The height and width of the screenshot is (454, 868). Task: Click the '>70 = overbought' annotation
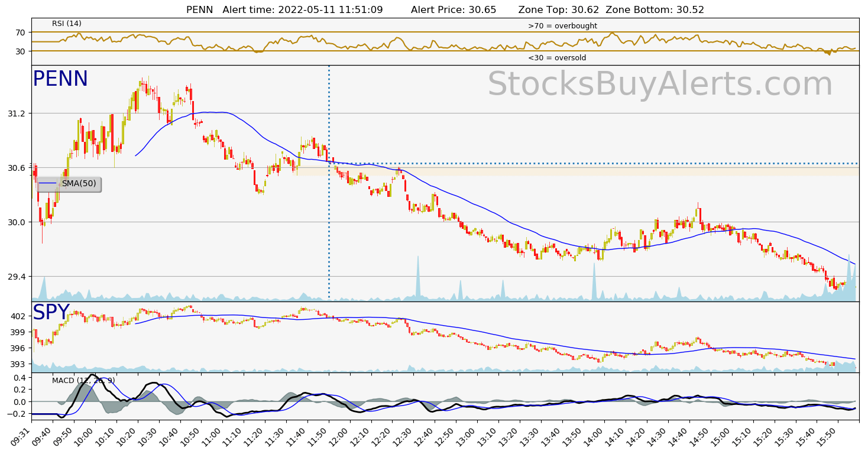(562, 26)
